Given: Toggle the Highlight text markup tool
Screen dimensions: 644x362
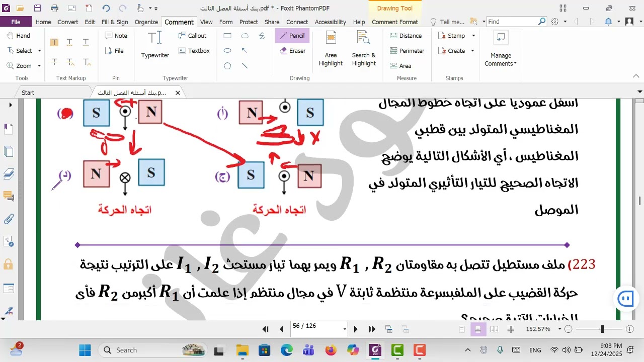Looking at the screenshot, I should [54, 42].
